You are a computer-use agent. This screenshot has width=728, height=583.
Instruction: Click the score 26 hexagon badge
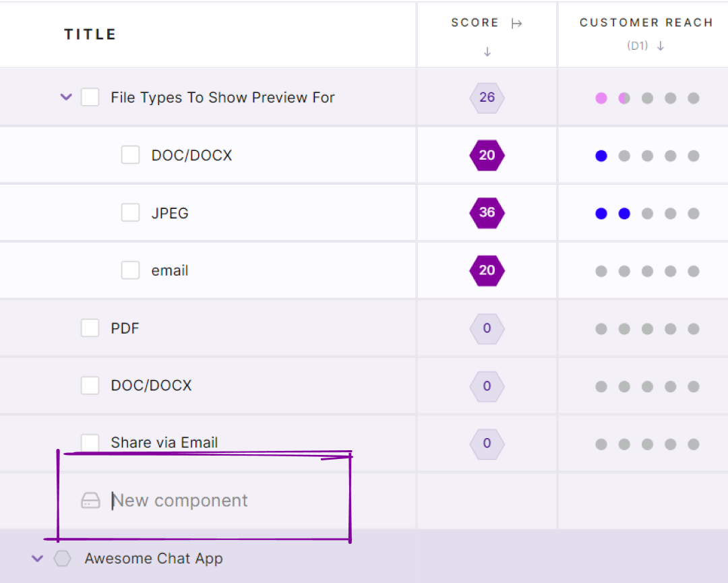pos(487,98)
